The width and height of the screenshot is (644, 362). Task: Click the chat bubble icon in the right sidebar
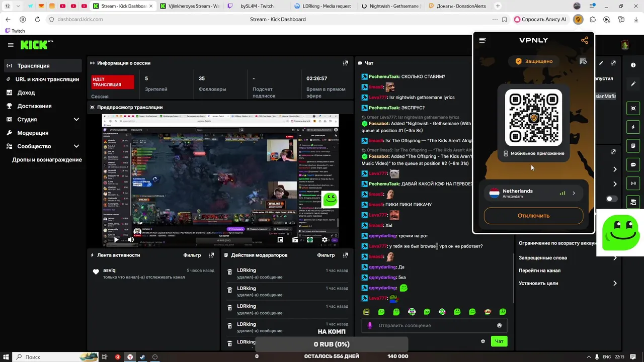click(x=633, y=165)
